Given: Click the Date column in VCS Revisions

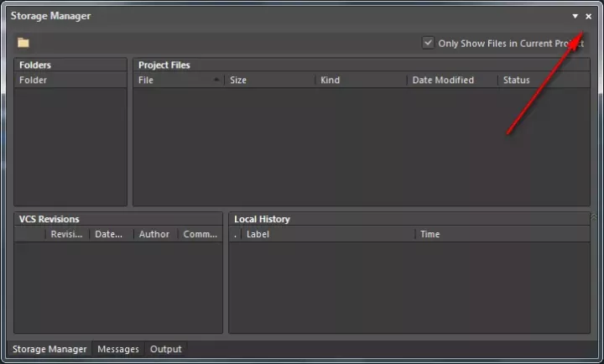Looking at the screenshot, I should click(110, 235).
